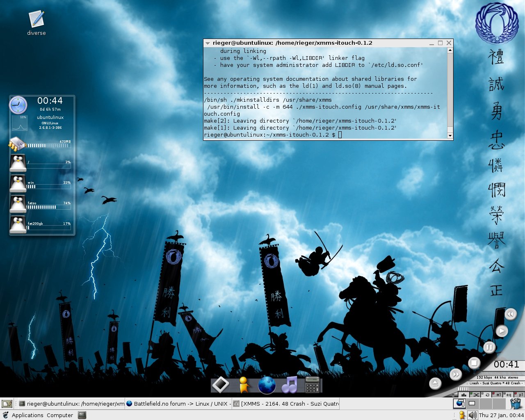
Task: Click the XMMS play button
Action: coord(502,331)
